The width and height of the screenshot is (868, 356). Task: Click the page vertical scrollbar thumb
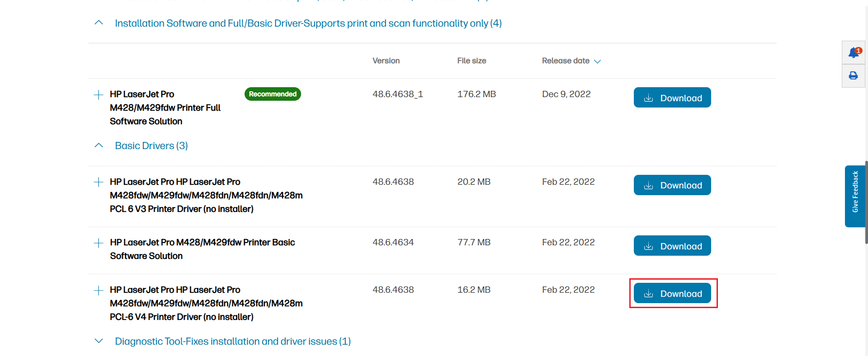coord(866,202)
